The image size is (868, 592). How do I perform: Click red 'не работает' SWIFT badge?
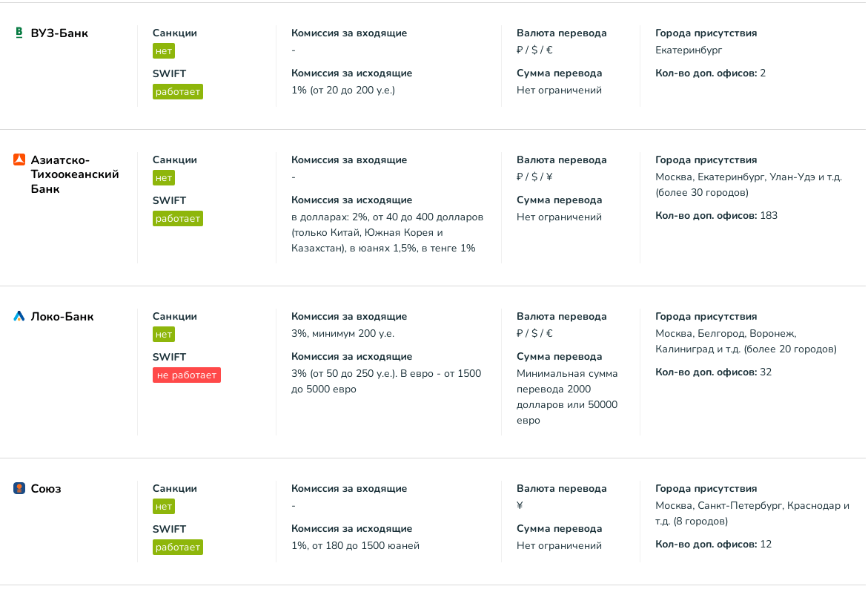187,375
